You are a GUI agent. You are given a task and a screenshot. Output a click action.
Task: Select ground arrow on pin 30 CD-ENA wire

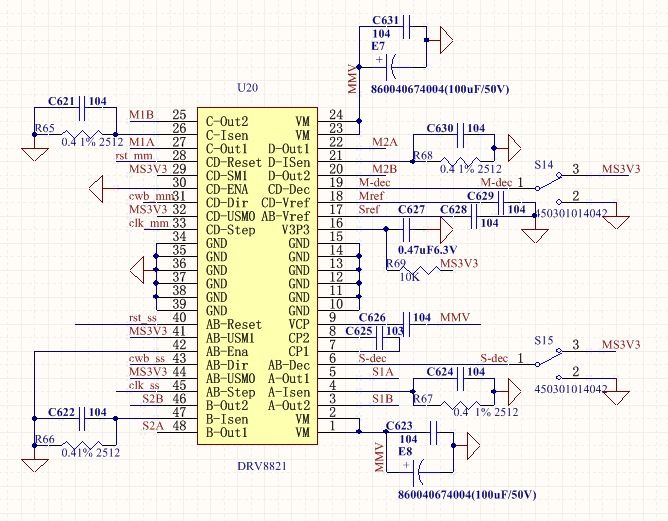(x=96, y=188)
